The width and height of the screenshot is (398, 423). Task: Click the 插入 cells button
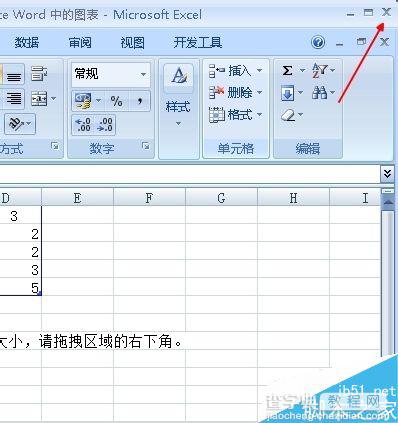[231, 70]
